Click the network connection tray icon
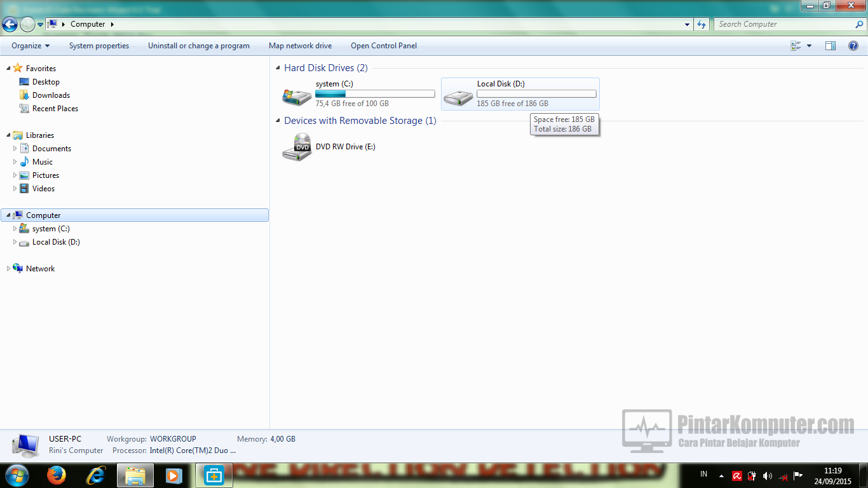The width and height of the screenshot is (868, 488). 783,475
